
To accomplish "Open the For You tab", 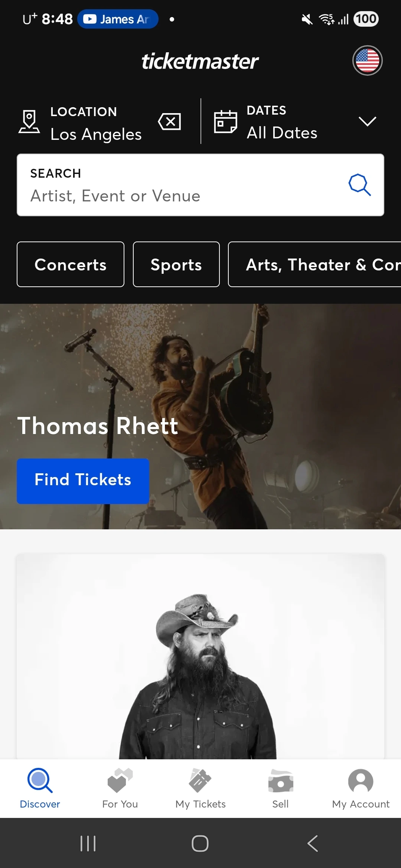I will (120, 788).
